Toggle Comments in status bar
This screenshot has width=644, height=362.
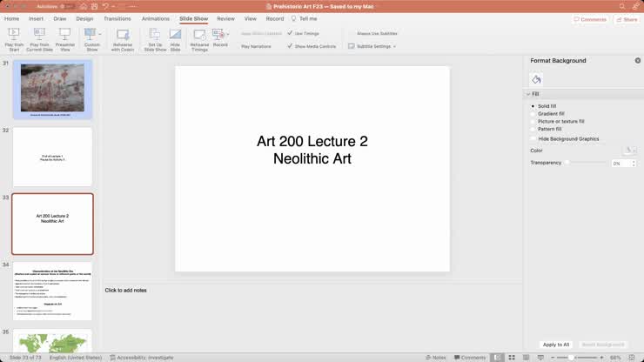(470, 358)
